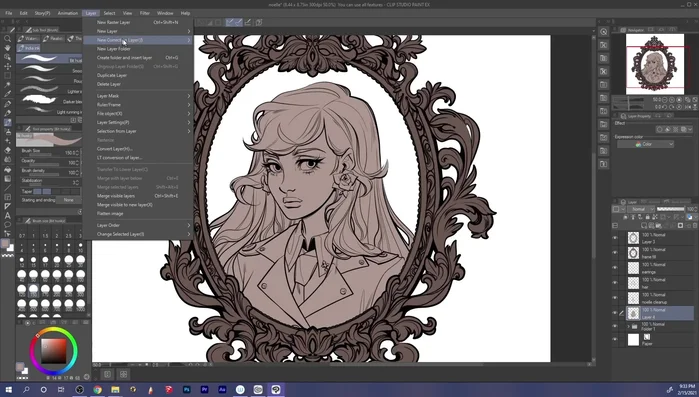This screenshot has height=397, width=699.
Task: Open the Edit menu
Action: (x=23, y=13)
